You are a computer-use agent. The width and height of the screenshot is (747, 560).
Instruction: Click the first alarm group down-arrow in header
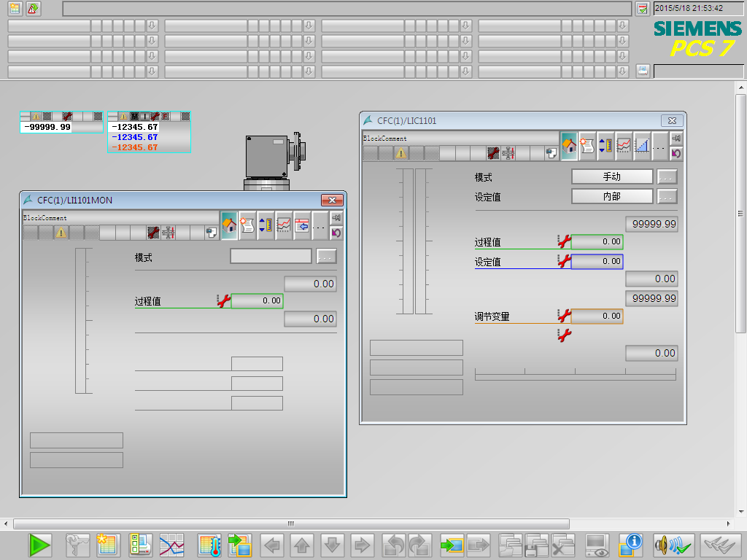point(152,26)
